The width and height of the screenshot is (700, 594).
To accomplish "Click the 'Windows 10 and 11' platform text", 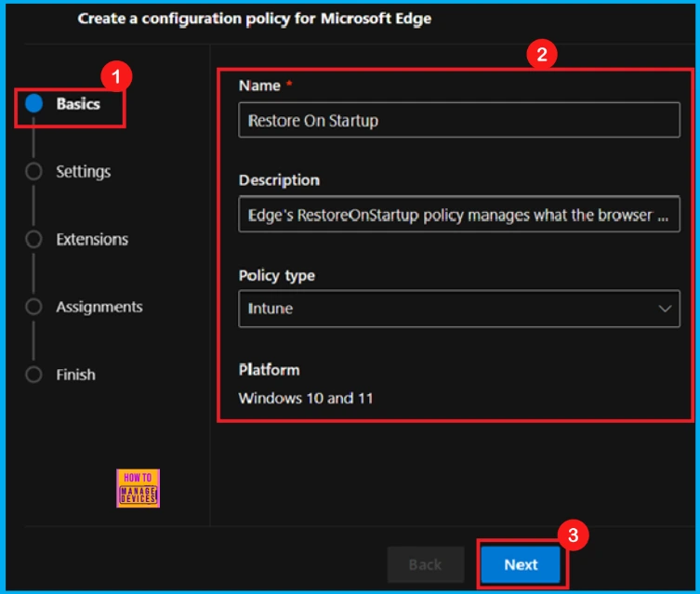I will [306, 398].
